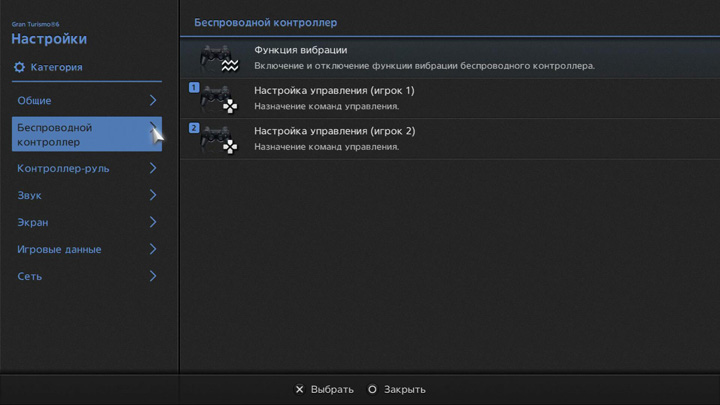Click the Закрыть label in the bottom bar

coord(404,390)
